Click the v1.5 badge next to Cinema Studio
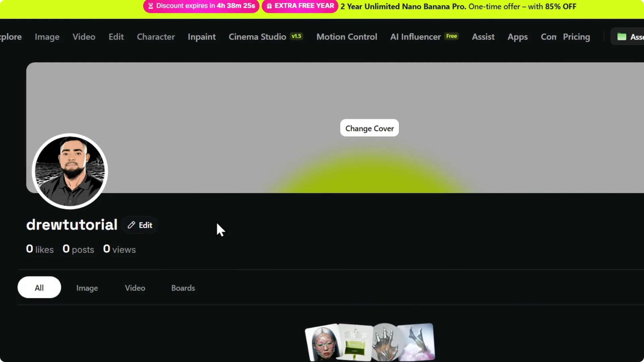This screenshot has height=362, width=644. (296, 36)
